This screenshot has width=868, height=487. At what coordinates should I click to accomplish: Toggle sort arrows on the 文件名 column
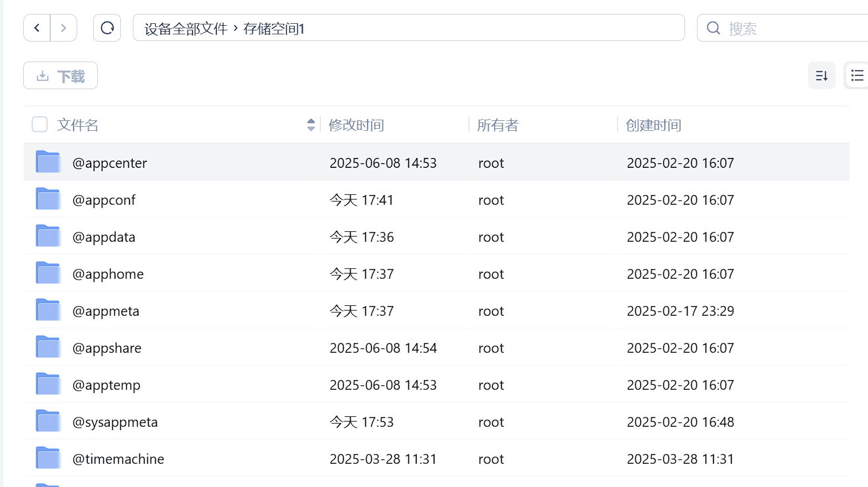tap(311, 124)
